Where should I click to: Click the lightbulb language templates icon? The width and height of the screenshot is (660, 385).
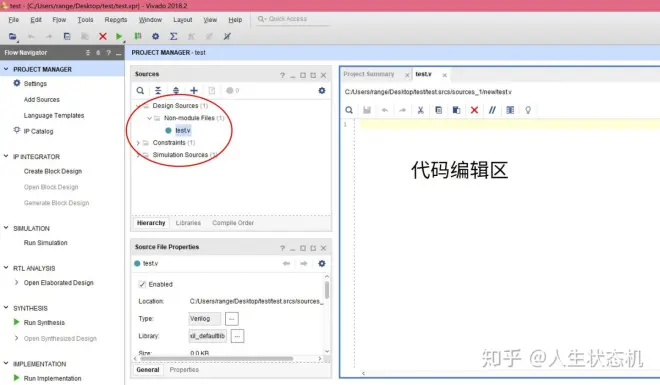click(x=528, y=110)
